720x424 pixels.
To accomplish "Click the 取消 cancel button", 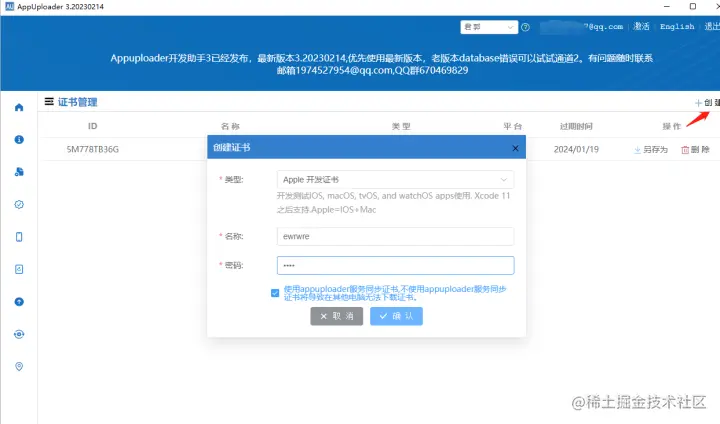I will (337, 316).
